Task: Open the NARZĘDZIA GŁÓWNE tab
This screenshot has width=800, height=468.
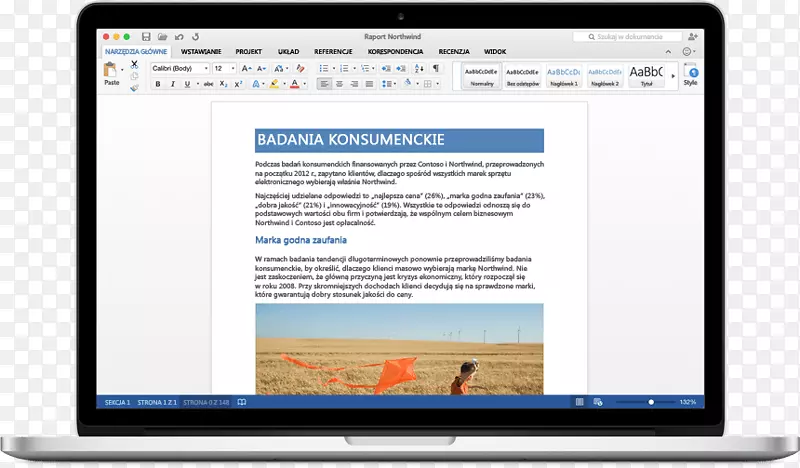Action: coord(136,52)
